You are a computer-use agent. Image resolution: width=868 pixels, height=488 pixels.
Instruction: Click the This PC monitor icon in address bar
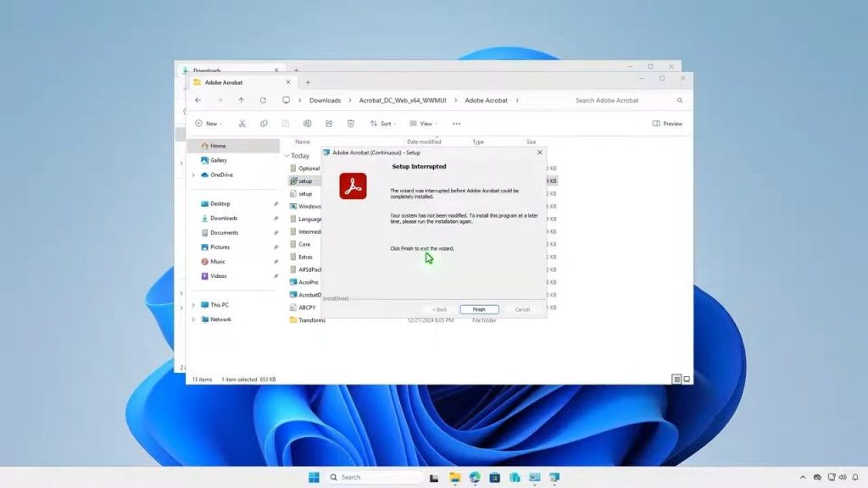click(x=287, y=100)
